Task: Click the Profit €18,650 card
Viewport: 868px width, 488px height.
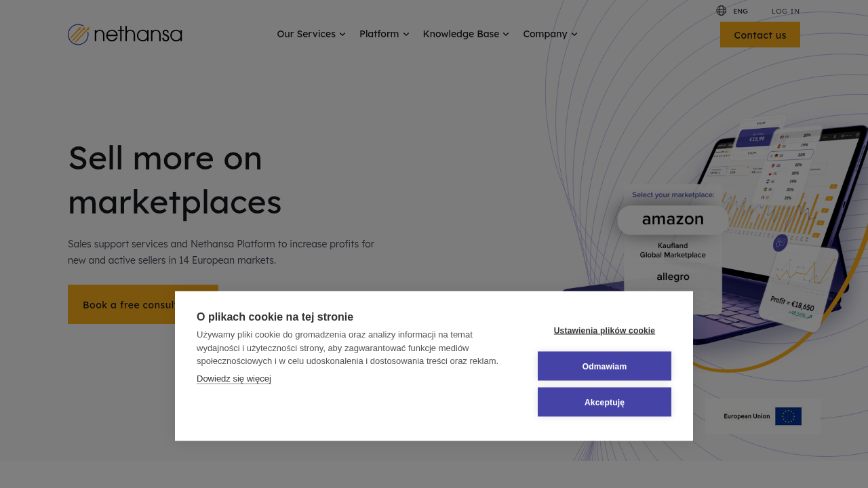Action: click(799, 289)
